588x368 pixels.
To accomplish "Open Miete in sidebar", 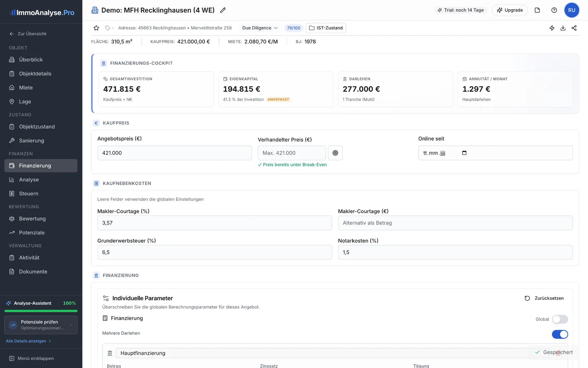I will click(41, 88).
